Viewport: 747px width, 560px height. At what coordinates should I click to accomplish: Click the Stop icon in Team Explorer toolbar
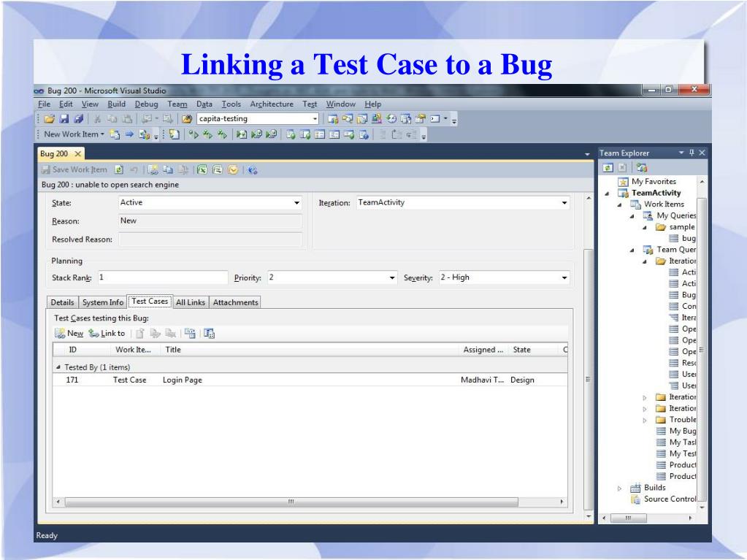click(622, 168)
